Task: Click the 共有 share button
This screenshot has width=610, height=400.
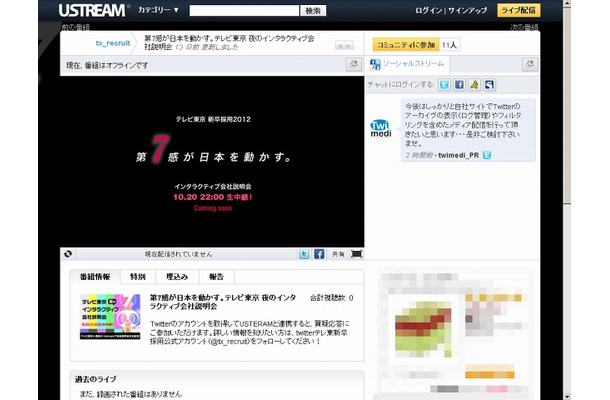Action: (338, 254)
